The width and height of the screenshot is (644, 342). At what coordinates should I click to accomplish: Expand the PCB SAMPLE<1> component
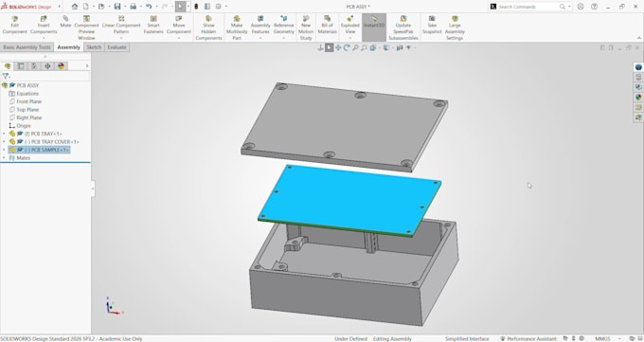pos(4,150)
